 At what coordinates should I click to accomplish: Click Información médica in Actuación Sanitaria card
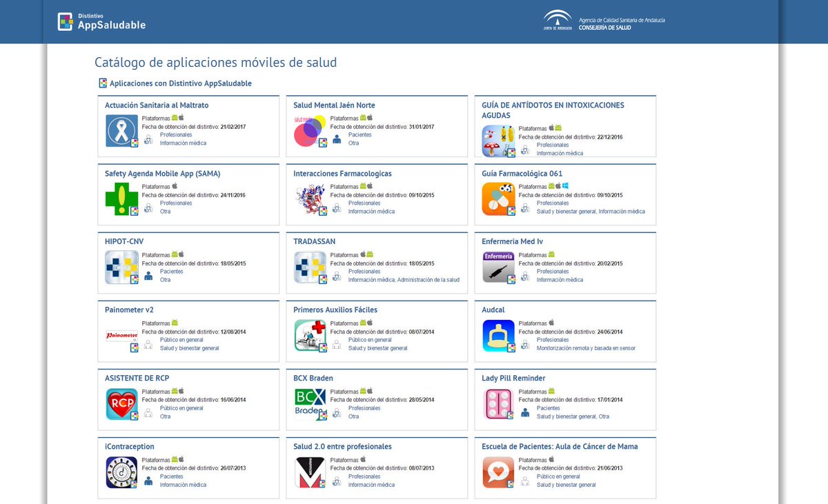(x=183, y=143)
